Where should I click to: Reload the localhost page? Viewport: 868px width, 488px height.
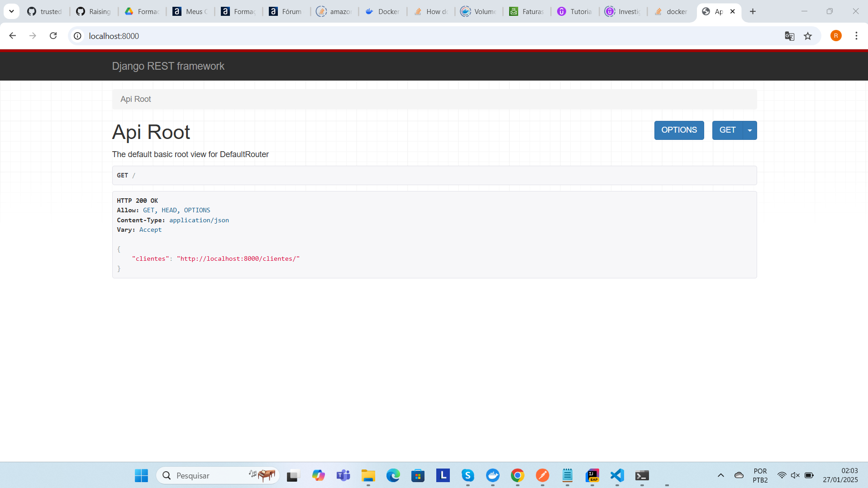pos(53,36)
